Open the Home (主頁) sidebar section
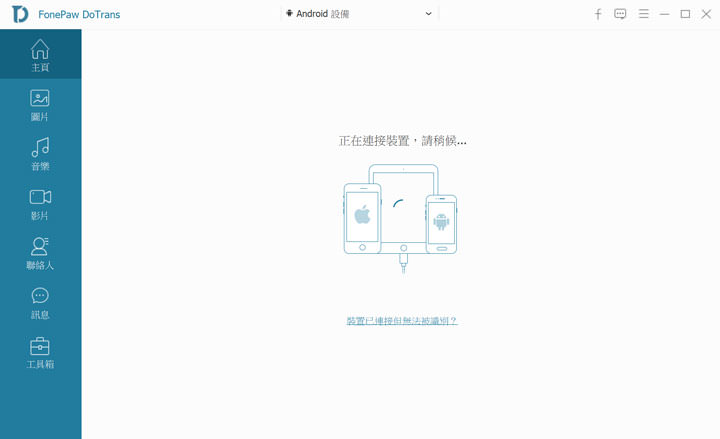 pos(40,55)
